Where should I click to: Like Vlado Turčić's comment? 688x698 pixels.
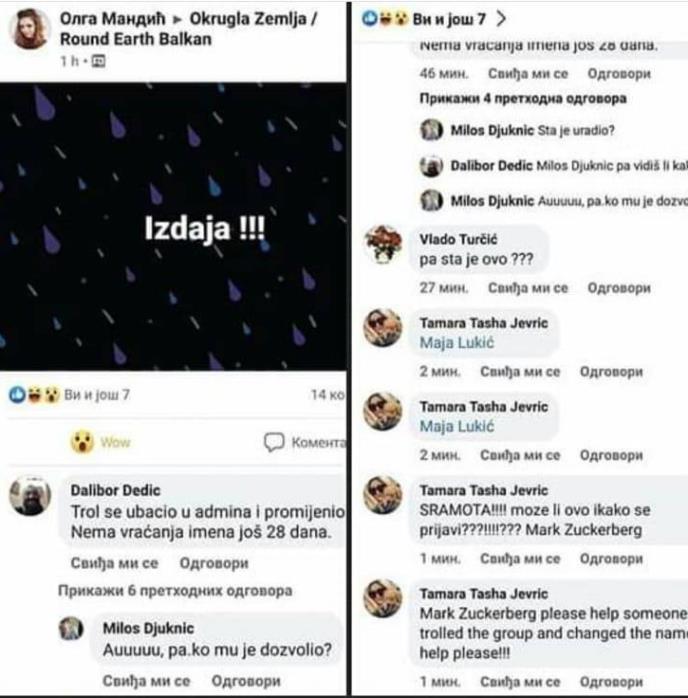point(527,288)
